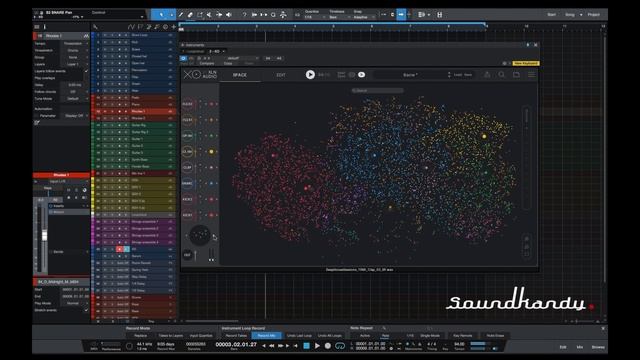Select the Listen speaker tool
Image resolution: width=640 pixels, height=360 pixels.
pos(229,15)
